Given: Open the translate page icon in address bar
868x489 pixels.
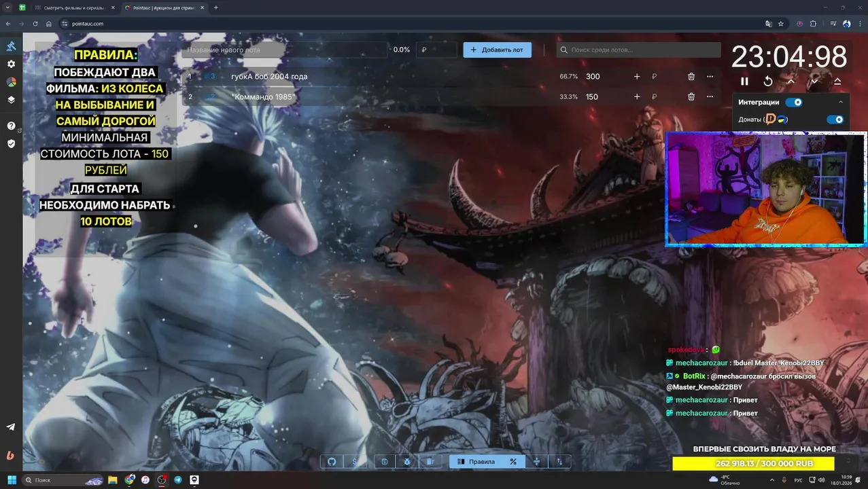Looking at the screenshot, I should pos(769,24).
